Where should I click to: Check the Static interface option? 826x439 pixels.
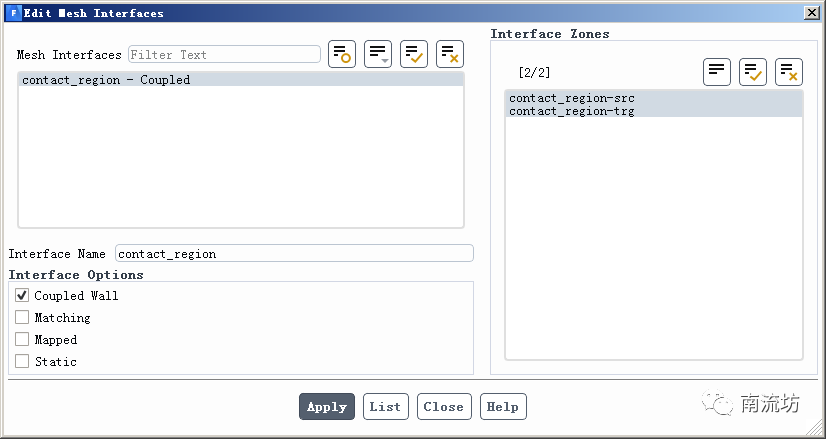pyautogui.click(x=22, y=362)
